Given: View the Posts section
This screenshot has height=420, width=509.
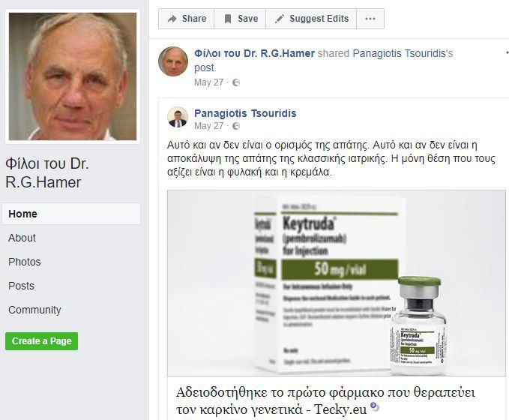Looking at the screenshot, I should tap(22, 286).
